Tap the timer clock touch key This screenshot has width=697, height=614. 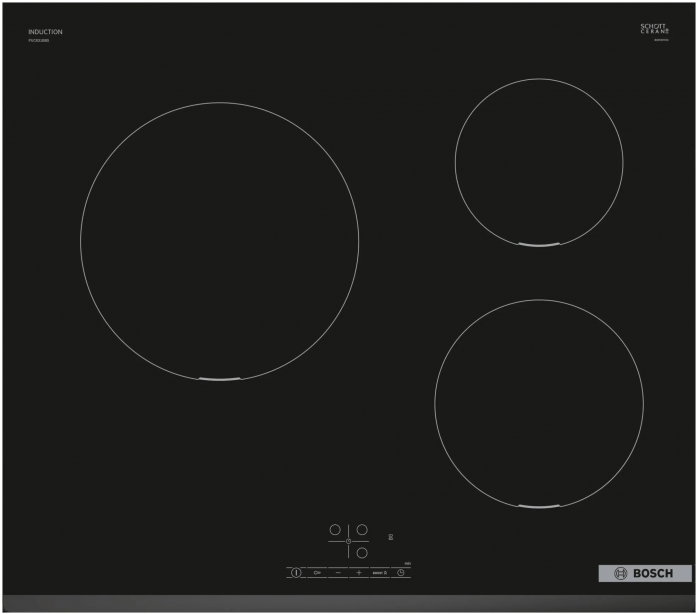(x=401, y=573)
